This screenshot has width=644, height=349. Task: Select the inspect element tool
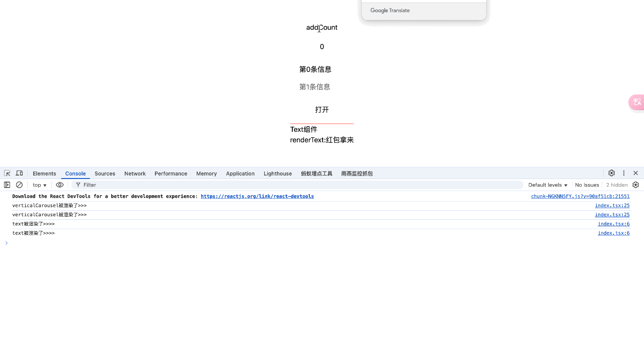[7, 173]
